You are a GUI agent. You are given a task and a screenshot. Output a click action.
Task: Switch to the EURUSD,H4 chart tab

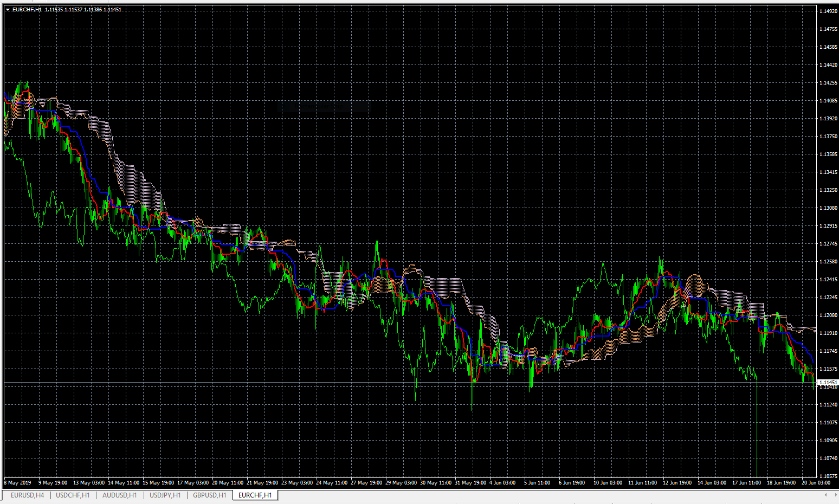27,495
